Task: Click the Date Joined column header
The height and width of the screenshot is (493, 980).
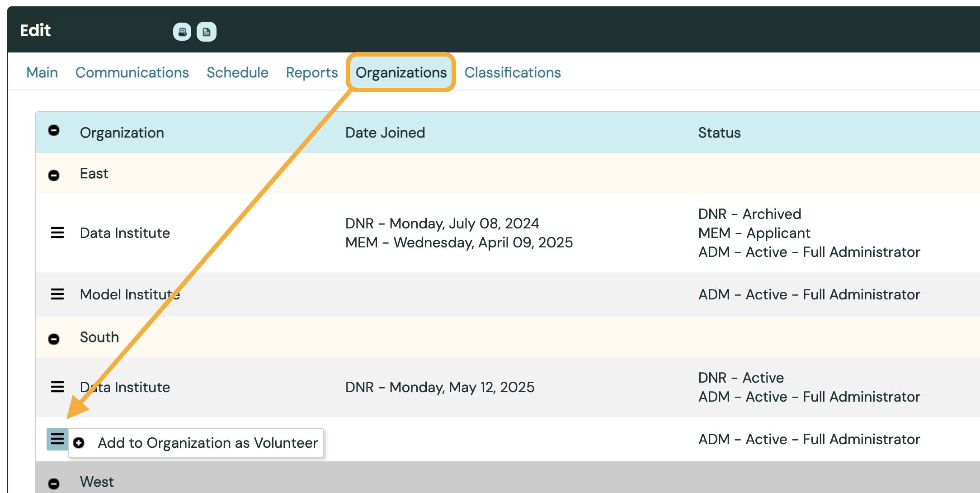Action: 385,133
